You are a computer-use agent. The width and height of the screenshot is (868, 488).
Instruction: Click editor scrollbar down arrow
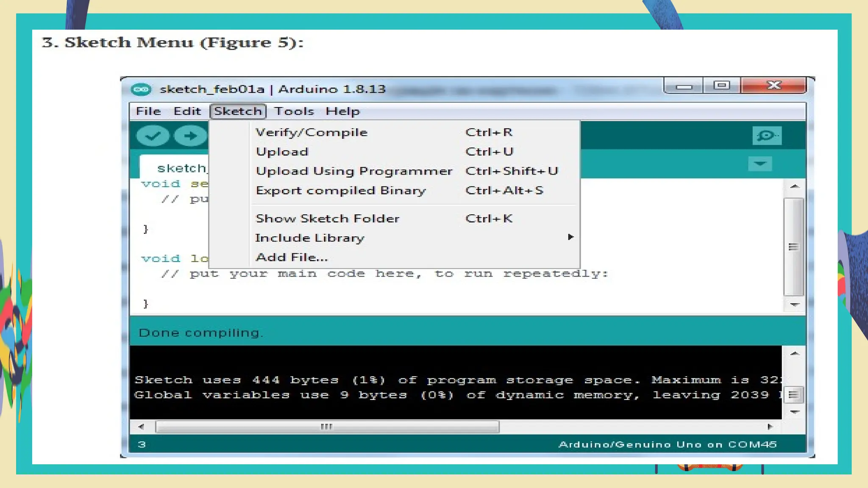[x=795, y=305]
